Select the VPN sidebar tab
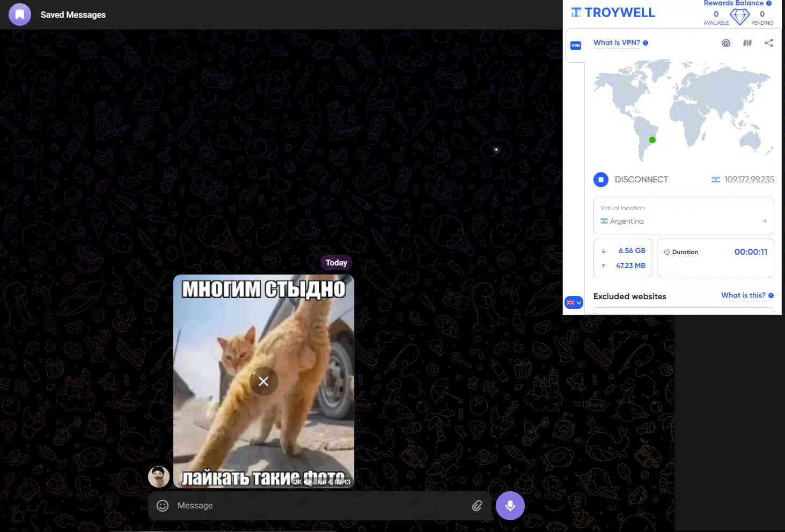Viewport: 785px width, 532px height. click(576, 46)
